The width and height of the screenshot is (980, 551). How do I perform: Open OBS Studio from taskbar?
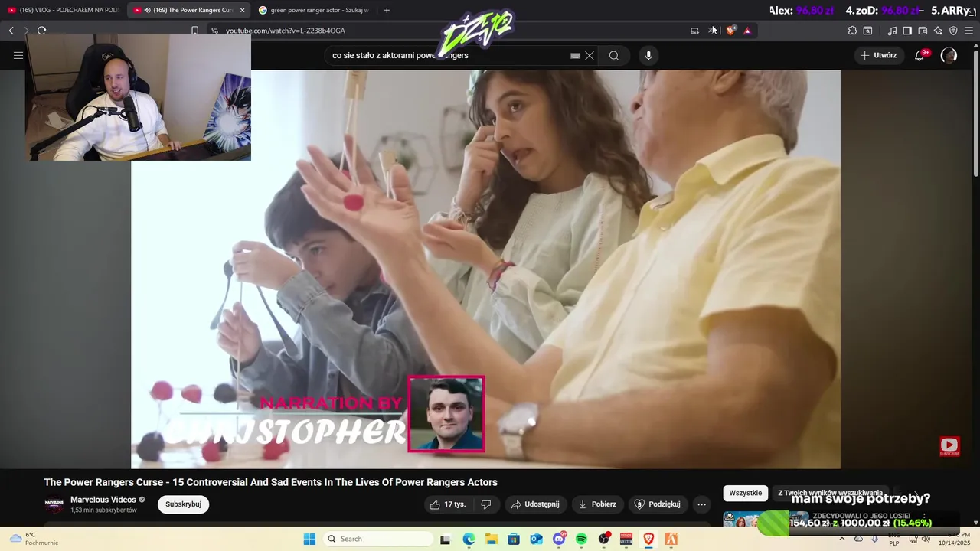[604, 539]
